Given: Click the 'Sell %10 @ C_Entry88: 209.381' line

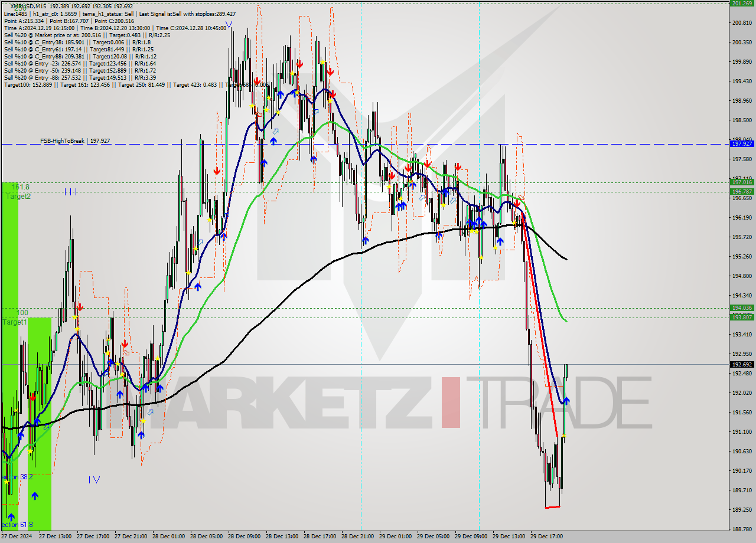Looking at the screenshot, I should click(x=80, y=56).
